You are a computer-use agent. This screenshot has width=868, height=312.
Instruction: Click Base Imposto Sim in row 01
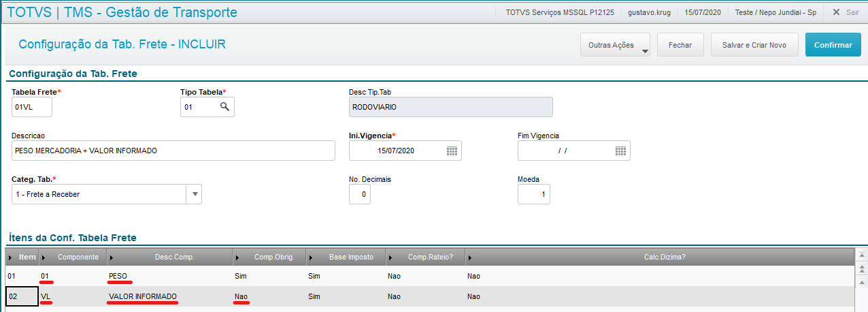tap(346, 276)
